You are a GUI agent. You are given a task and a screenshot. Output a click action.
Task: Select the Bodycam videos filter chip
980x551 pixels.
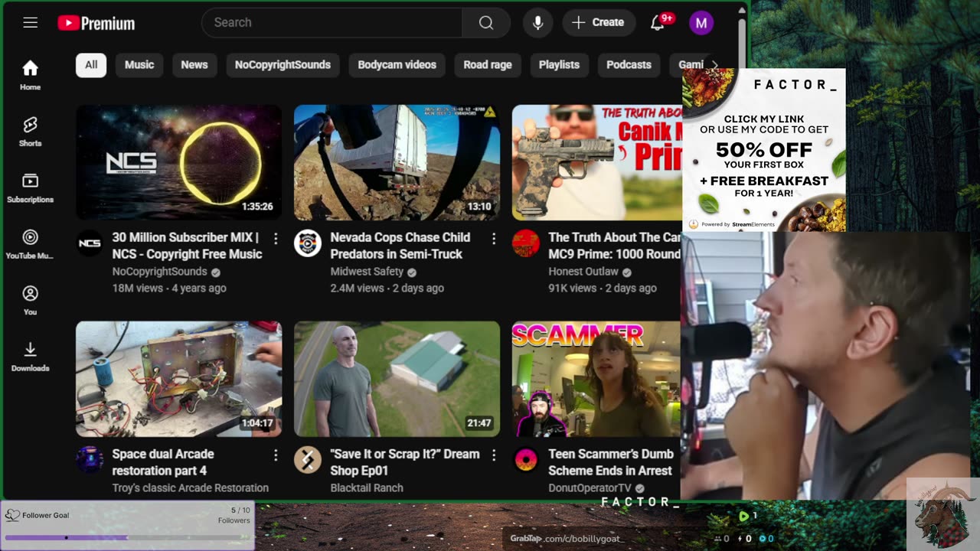(x=397, y=65)
